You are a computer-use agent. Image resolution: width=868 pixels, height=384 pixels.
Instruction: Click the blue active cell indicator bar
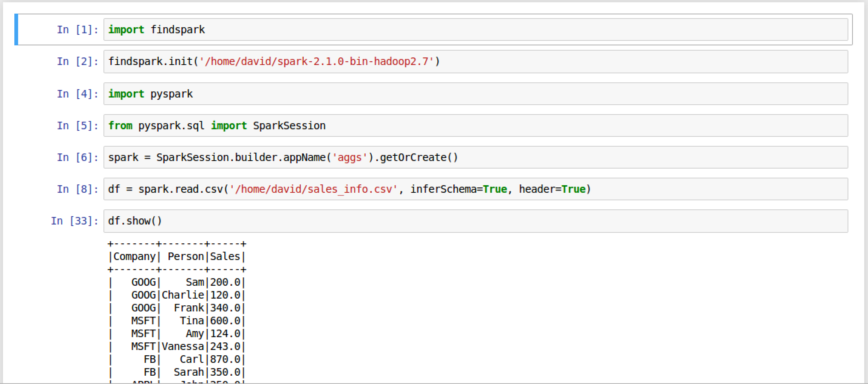16,29
